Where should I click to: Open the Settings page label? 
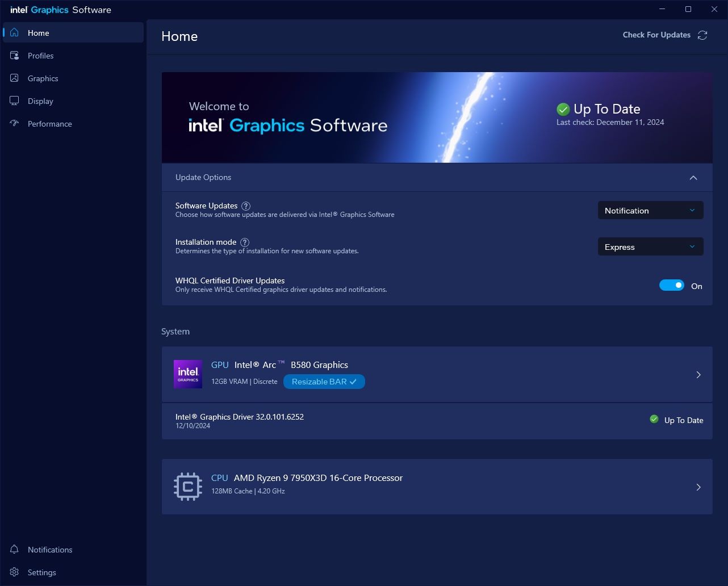pos(42,572)
